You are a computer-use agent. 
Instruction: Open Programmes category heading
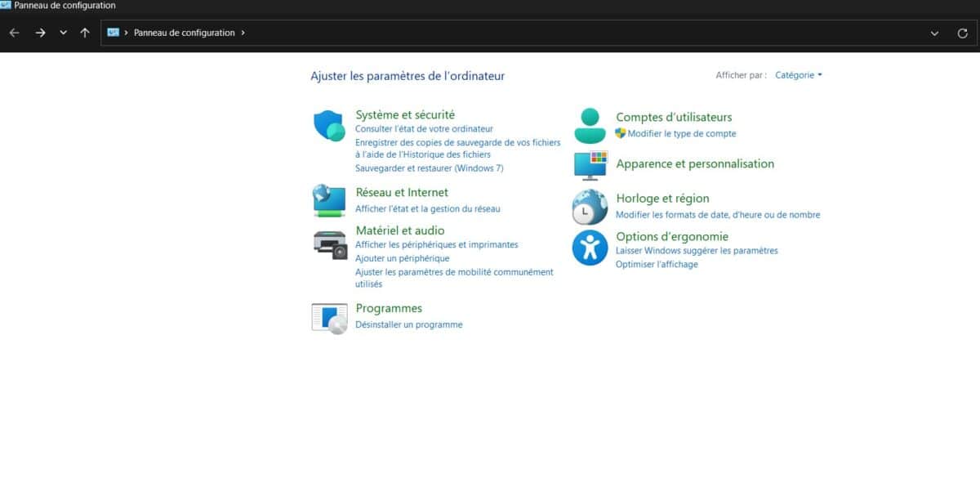[389, 308]
